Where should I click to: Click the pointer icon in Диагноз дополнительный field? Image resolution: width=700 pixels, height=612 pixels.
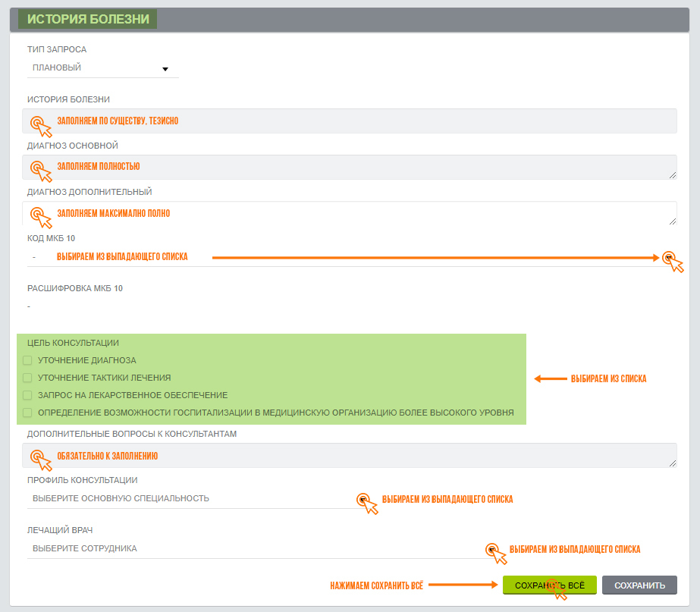tap(39, 216)
